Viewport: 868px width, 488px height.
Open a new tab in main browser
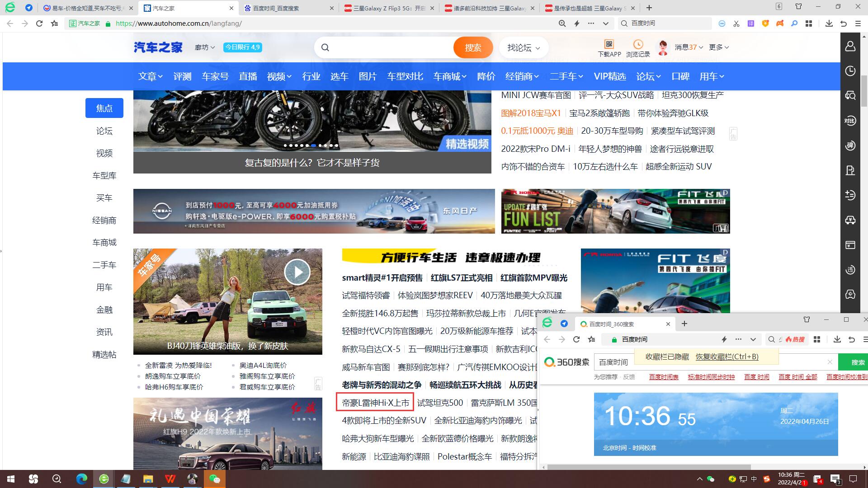649,8
